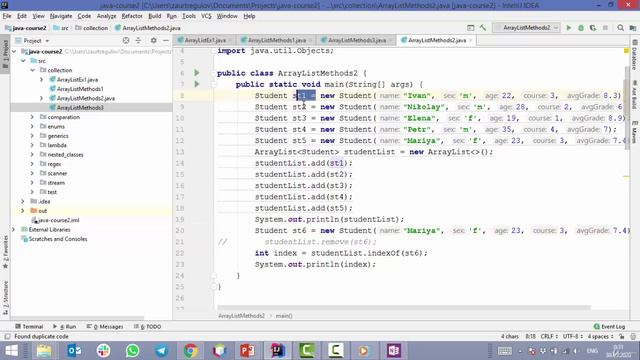Open the 4: Run tool window
Viewport: 640px width, 360px height.
65,327
